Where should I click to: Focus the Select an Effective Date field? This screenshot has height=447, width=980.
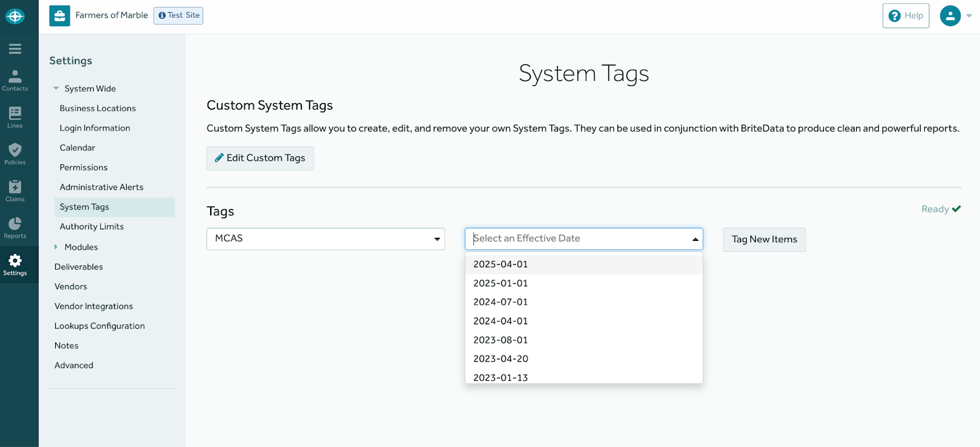pos(576,239)
